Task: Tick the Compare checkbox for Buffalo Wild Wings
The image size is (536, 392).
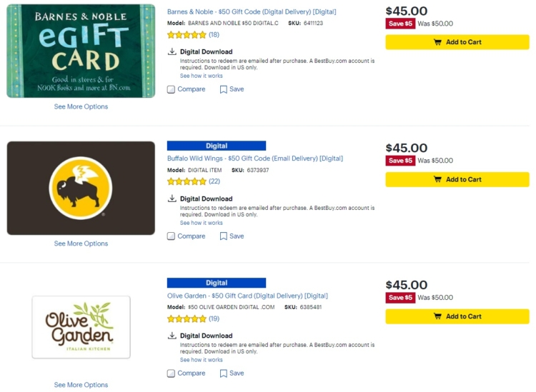Action: [x=171, y=236]
